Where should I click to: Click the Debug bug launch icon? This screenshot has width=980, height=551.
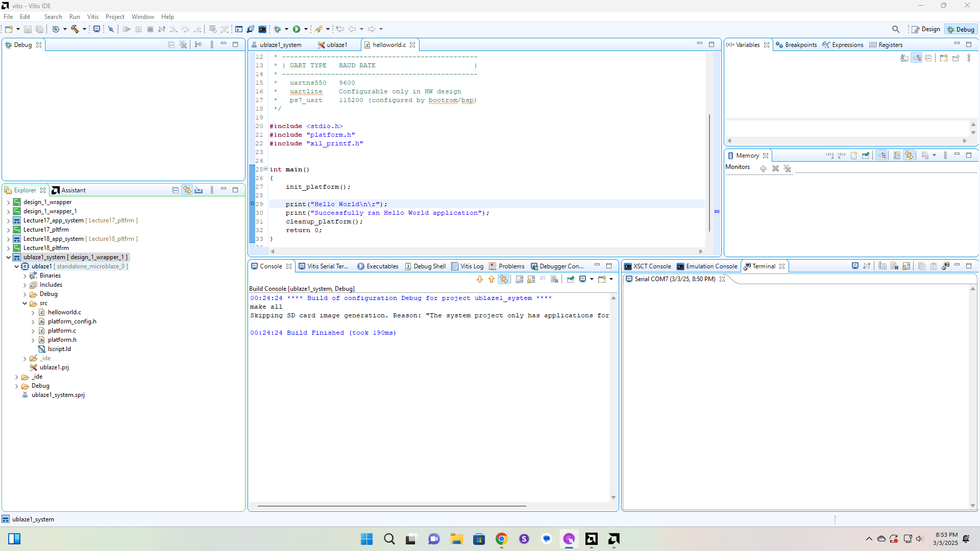(x=278, y=29)
